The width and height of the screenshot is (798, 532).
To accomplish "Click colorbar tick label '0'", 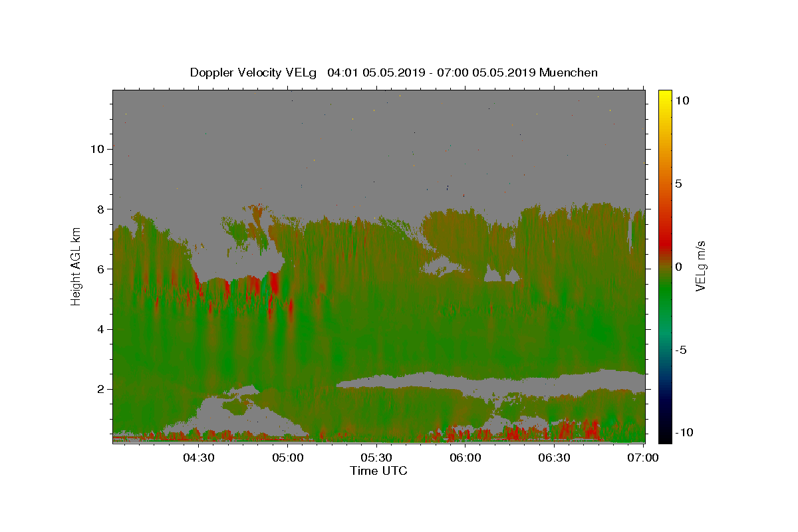I will tap(678, 267).
